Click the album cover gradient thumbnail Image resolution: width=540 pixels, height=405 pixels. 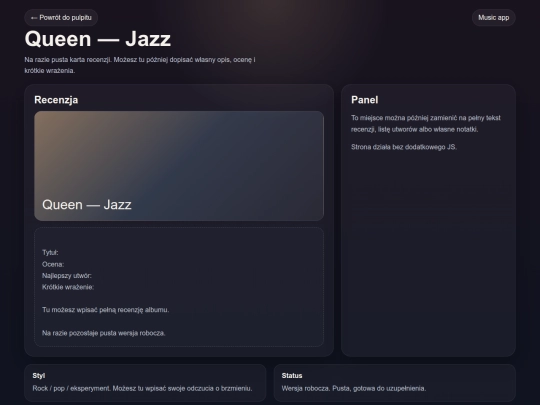click(179, 166)
